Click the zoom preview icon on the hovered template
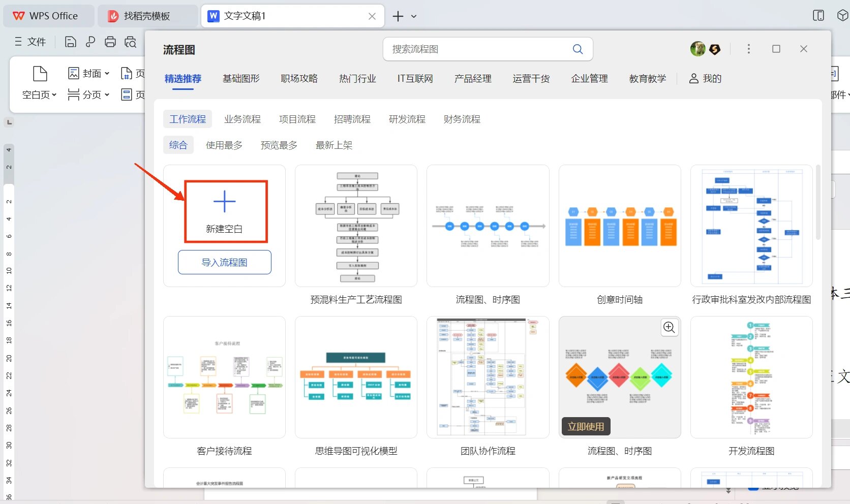Image resolution: width=850 pixels, height=504 pixels. click(x=669, y=328)
